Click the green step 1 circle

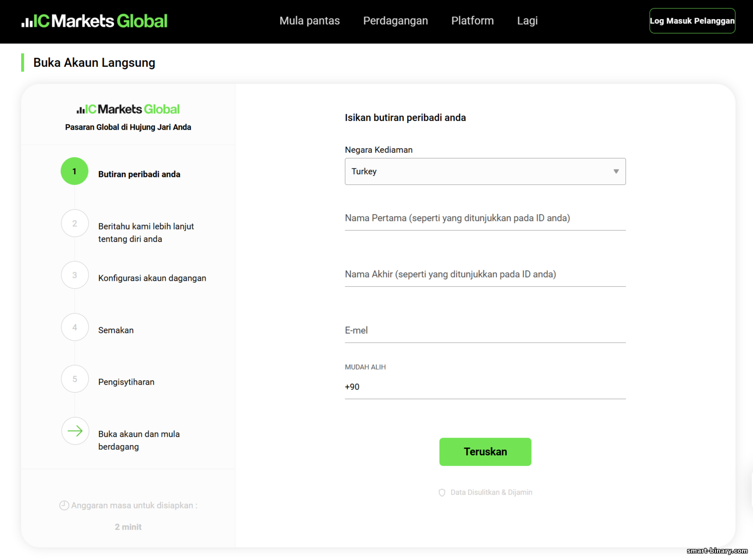point(74,171)
